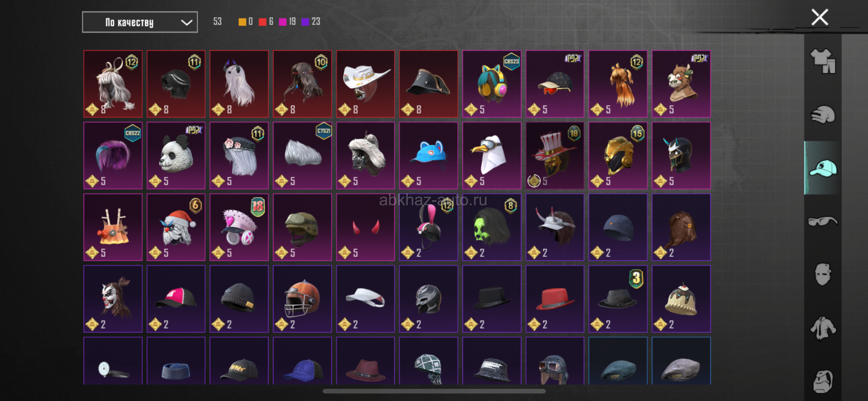This screenshot has width=868, height=401.
Task: Filter by orange quality swatch
Action: 242,22
